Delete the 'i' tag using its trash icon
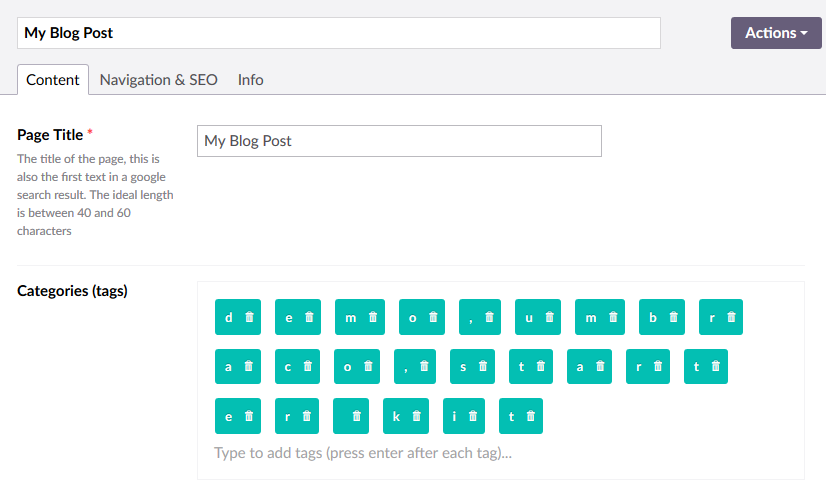 point(474,416)
